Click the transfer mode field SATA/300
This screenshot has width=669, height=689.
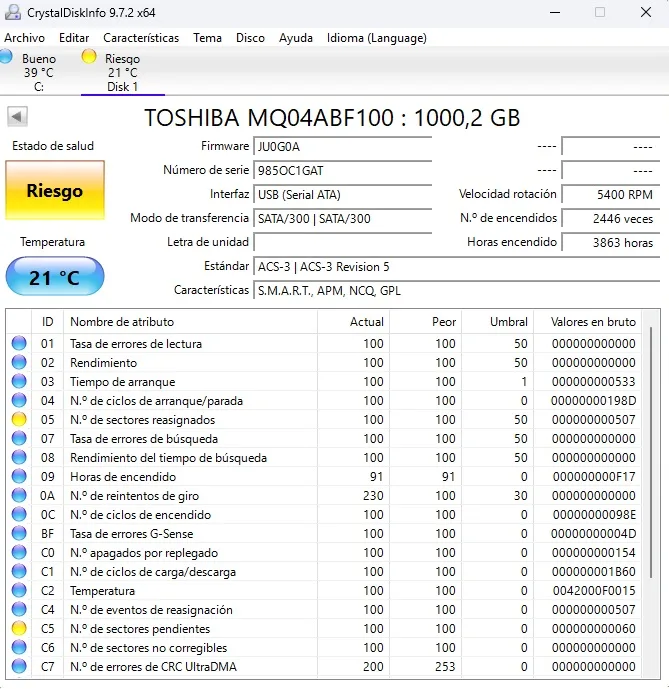(342, 218)
